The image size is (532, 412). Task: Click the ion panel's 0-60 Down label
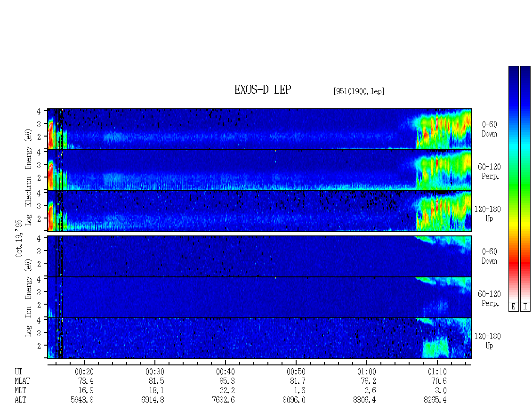click(x=489, y=256)
